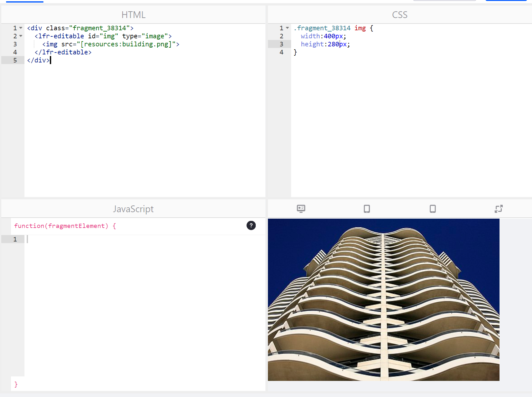This screenshot has height=397, width=532.
Task: Click the closing </div> tag line
Action: (38, 60)
